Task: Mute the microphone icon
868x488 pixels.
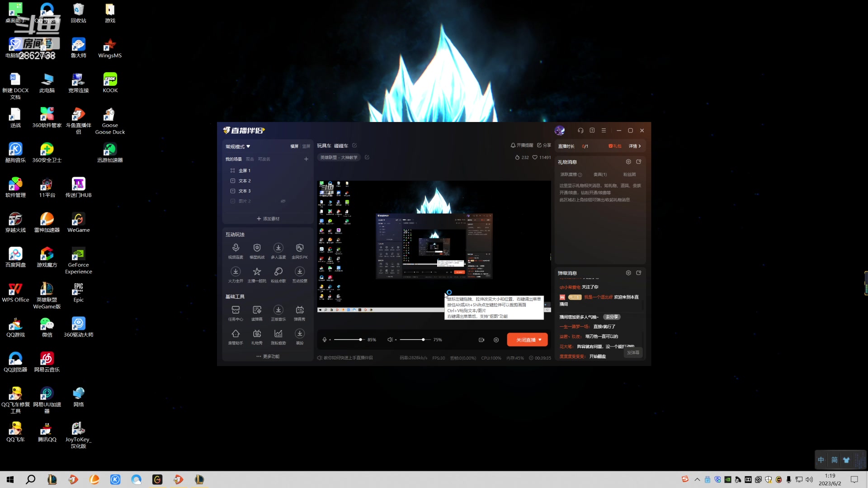Action: [x=324, y=340]
